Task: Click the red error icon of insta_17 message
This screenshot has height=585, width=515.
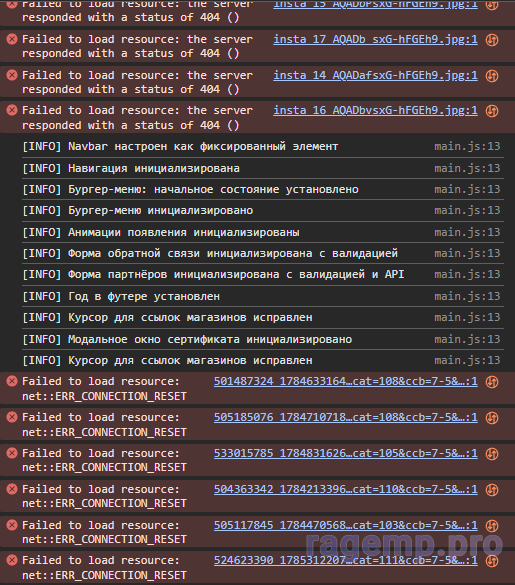Action: 12,39
